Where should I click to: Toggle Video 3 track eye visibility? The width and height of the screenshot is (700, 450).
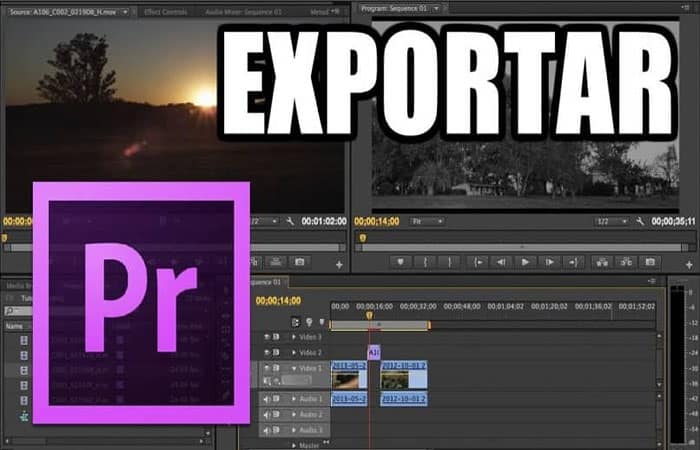[267, 337]
